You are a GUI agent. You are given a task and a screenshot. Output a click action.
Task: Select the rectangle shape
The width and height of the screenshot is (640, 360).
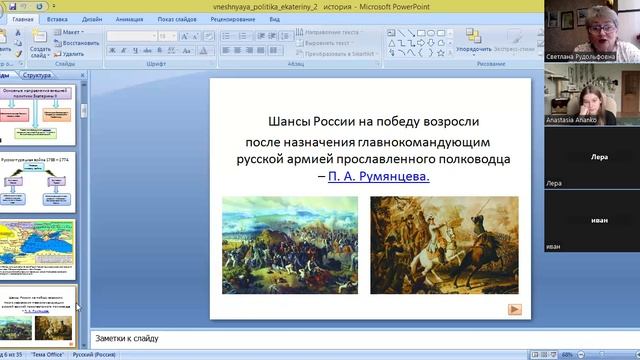click(421, 33)
